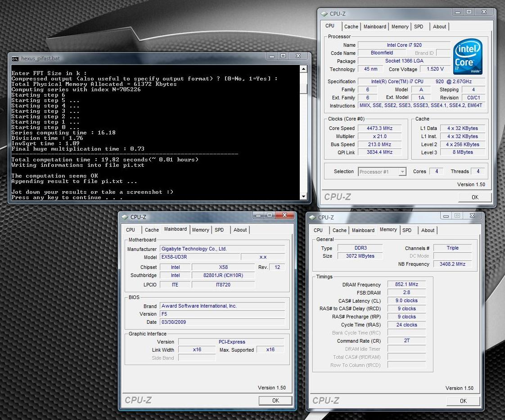The image size is (505, 420).
Task: Select CPU tab in CPU window
Action: point(330,26)
